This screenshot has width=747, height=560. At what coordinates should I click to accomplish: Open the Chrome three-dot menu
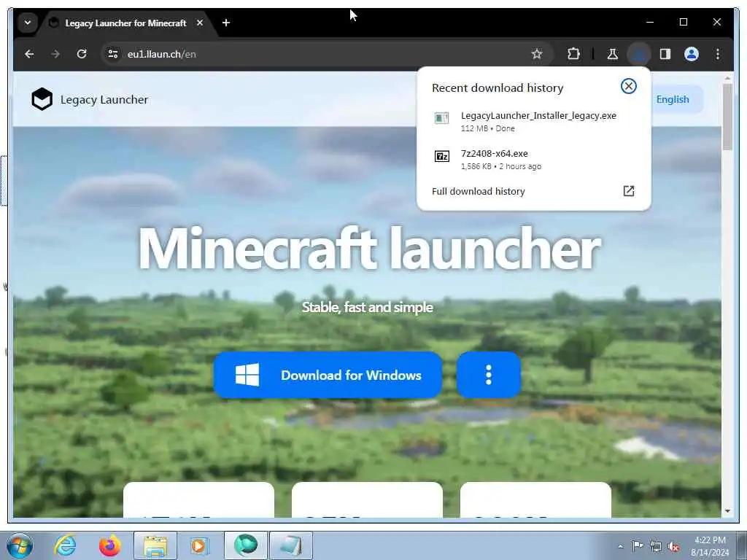[718, 54]
